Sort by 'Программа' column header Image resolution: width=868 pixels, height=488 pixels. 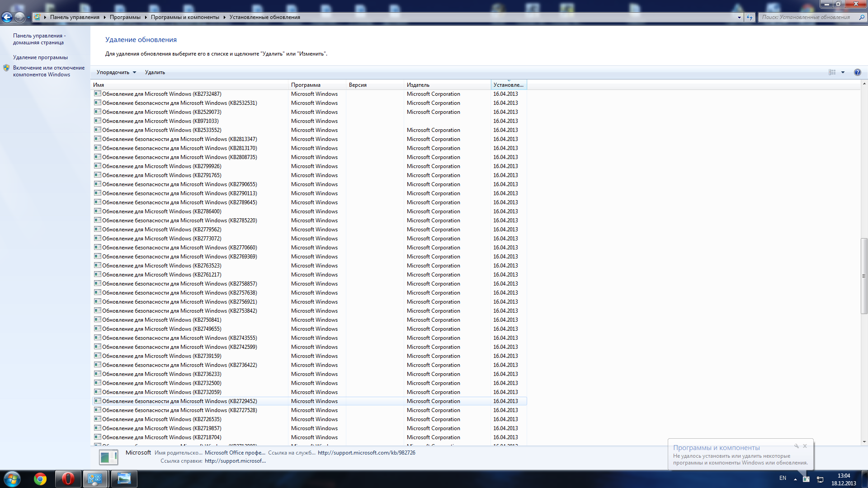point(317,85)
